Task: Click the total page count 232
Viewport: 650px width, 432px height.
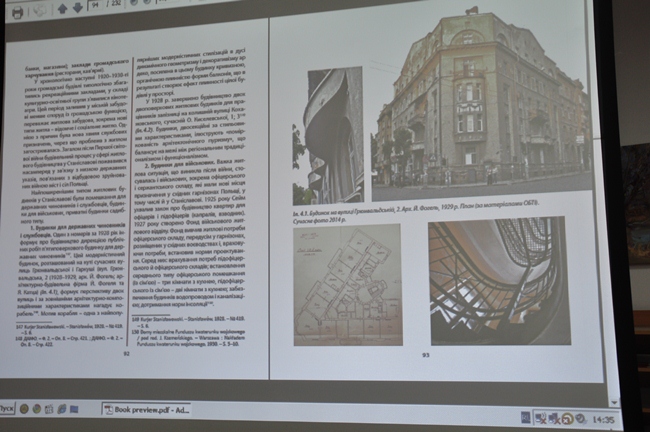Action: (115, 4)
